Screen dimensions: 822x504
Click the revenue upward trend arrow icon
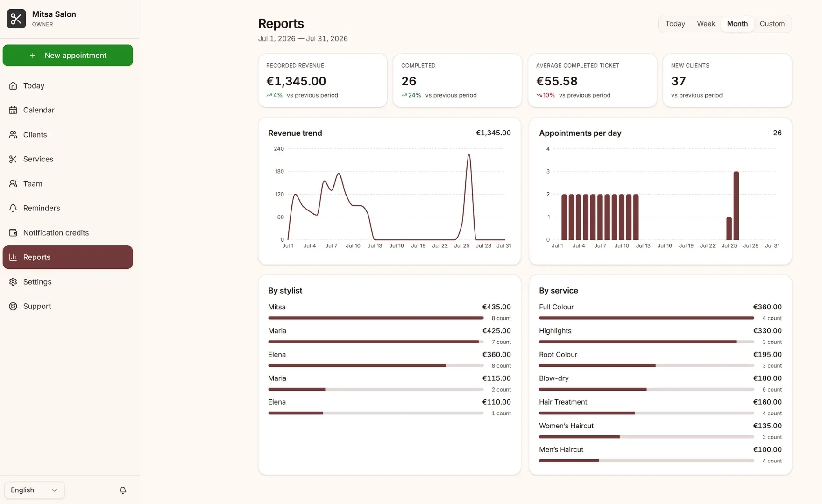pyautogui.click(x=269, y=95)
